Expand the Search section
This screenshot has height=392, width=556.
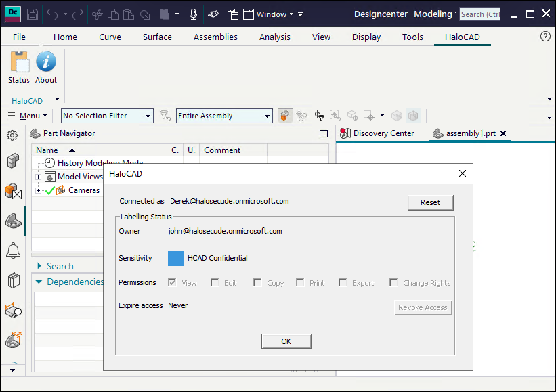coord(39,266)
